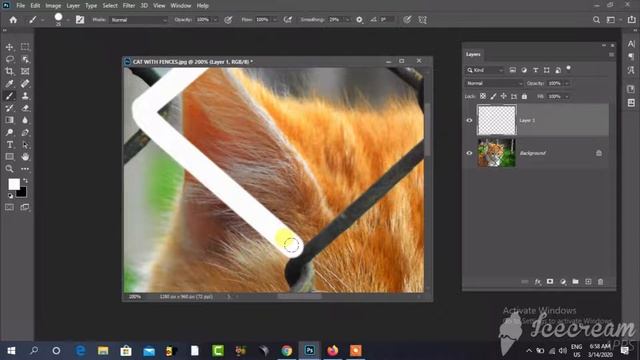Image resolution: width=640 pixels, height=360 pixels.
Task: Select the Rectangle shape tool
Action: pyautogui.click(x=9, y=157)
